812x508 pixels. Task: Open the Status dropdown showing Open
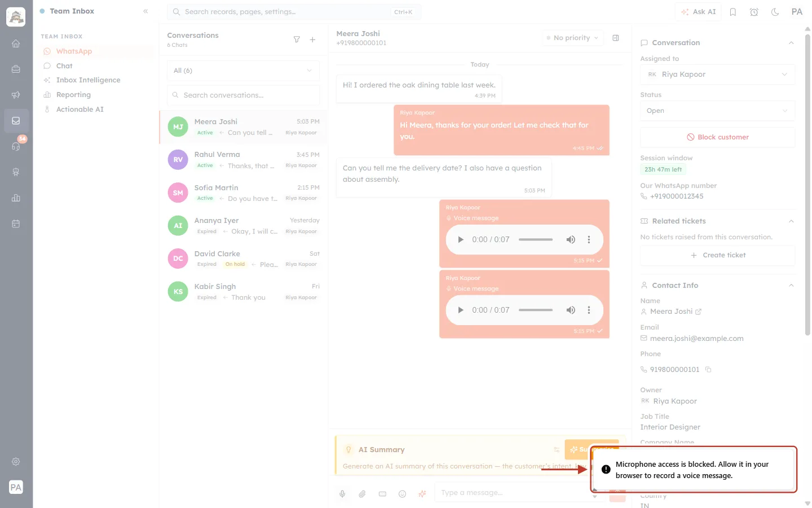click(x=718, y=111)
